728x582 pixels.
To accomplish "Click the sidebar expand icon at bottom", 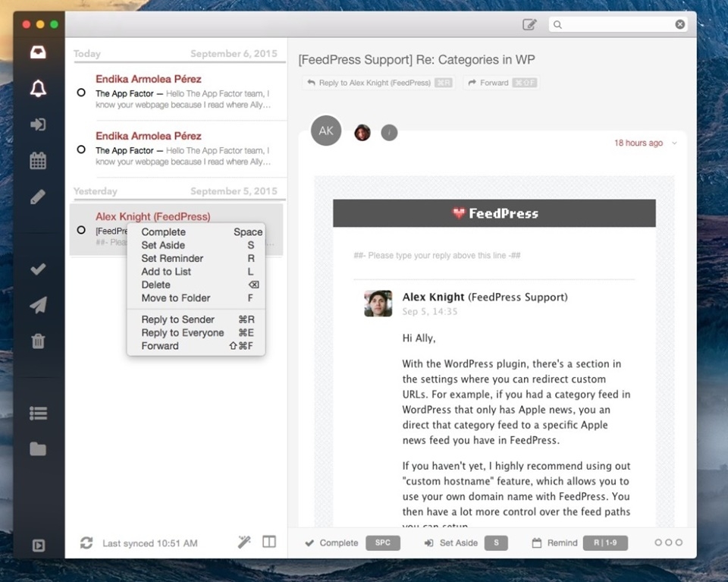I will coord(39,546).
